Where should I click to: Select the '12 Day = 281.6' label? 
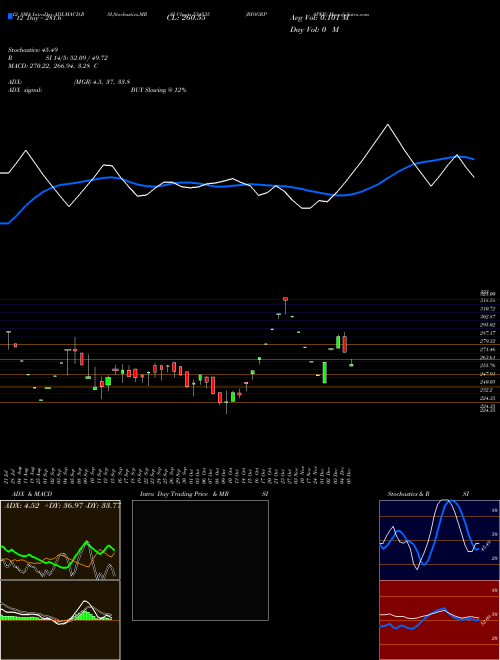39,18
